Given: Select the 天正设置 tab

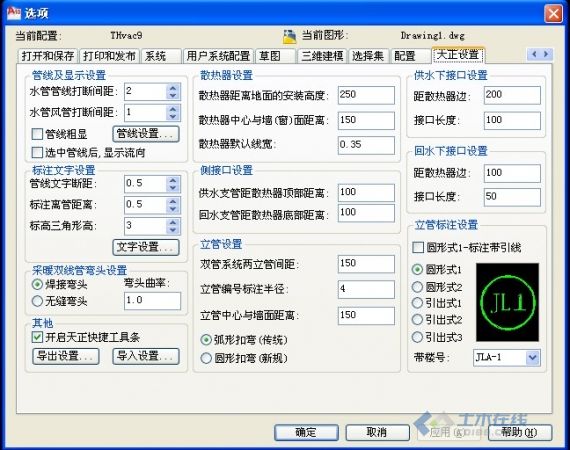Looking at the screenshot, I should click(x=458, y=55).
